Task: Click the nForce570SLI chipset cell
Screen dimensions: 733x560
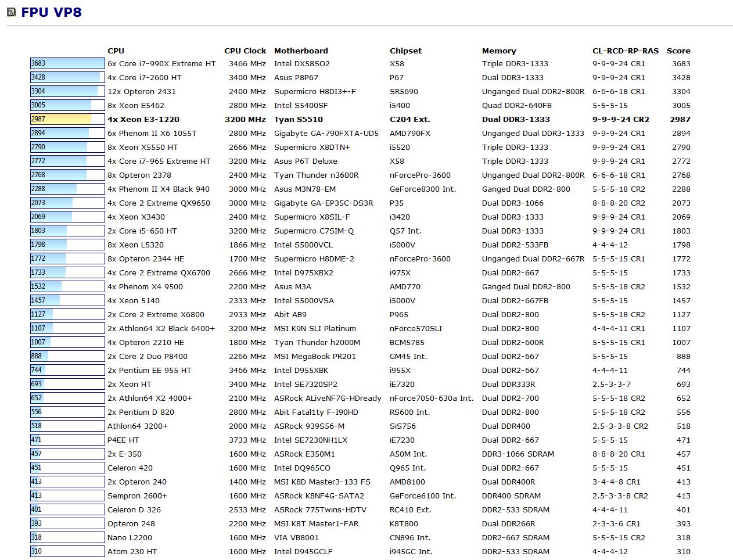Action: [416, 328]
